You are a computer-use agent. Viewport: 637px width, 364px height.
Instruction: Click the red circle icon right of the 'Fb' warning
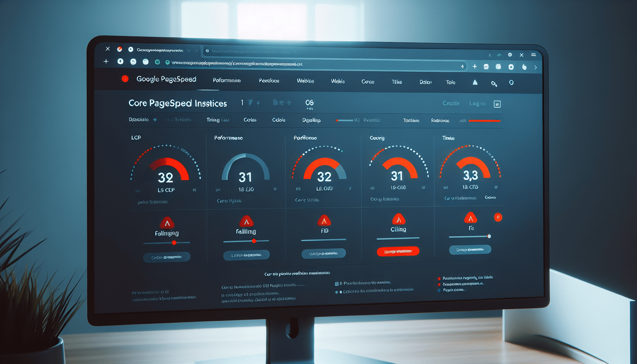click(498, 217)
